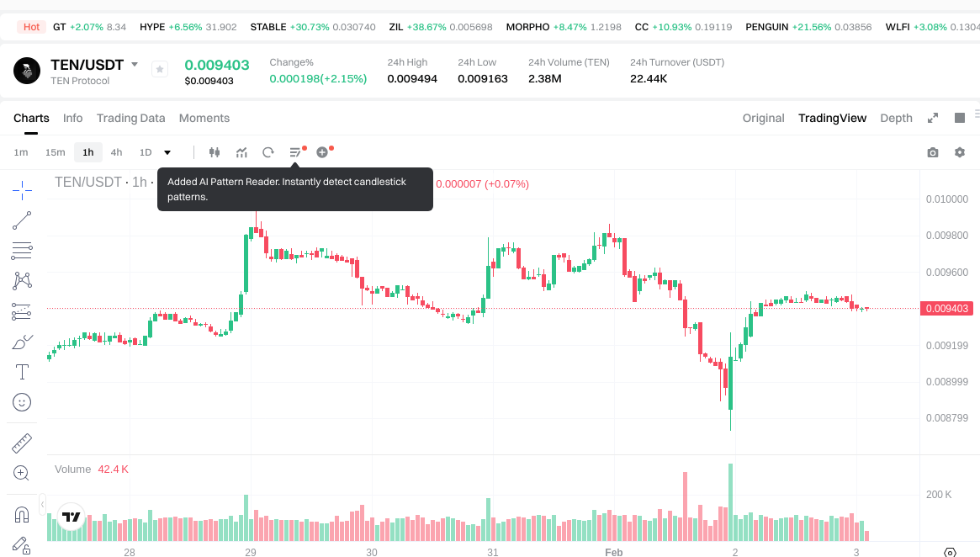This screenshot has width=980, height=557.
Task: Click the candlestick chart style icon
Action: tap(215, 152)
